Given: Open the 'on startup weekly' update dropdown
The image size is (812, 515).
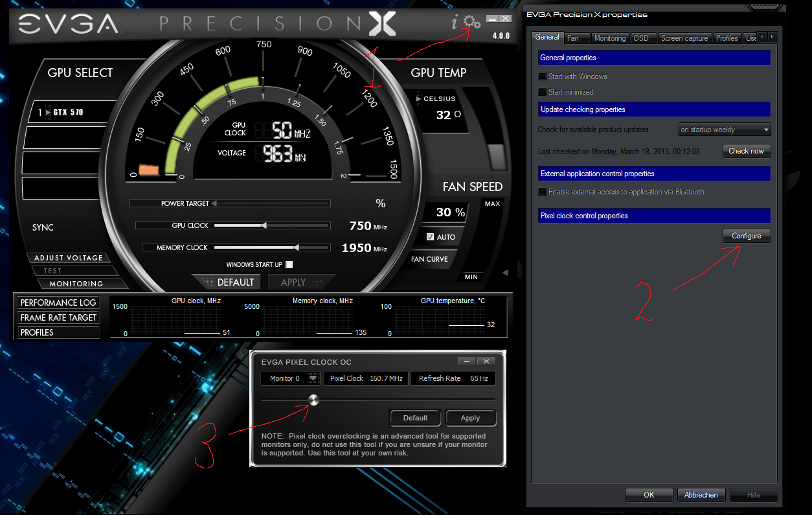Looking at the screenshot, I should (725, 130).
